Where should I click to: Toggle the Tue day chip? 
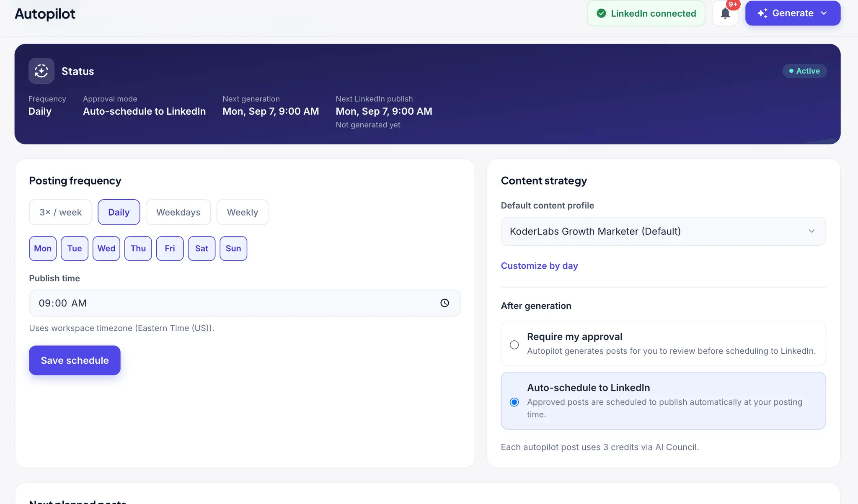[x=75, y=249]
